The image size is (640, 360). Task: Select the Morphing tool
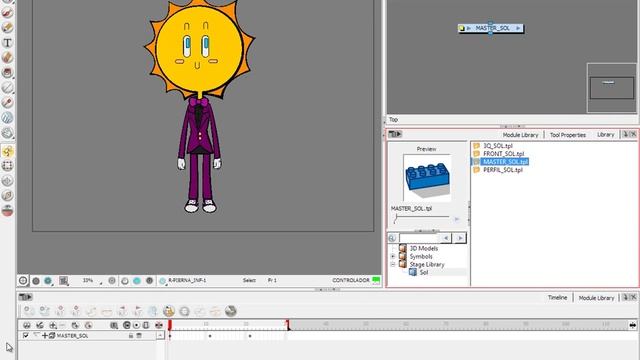click(7, 118)
